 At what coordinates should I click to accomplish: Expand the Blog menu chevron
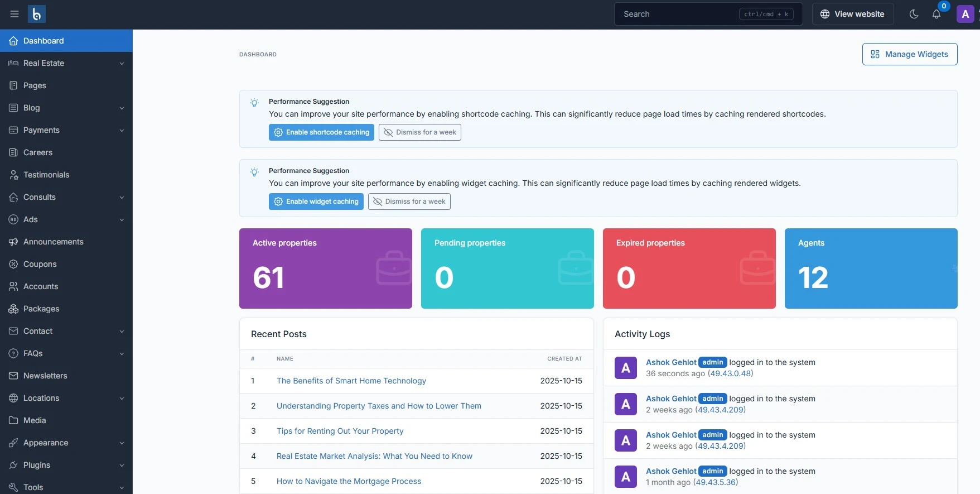[122, 108]
